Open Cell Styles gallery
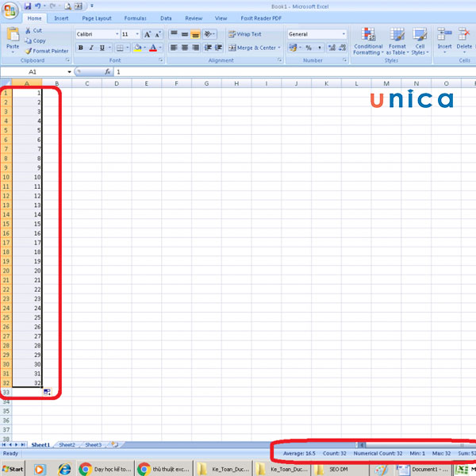The height and width of the screenshot is (476, 476). [420, 41]
